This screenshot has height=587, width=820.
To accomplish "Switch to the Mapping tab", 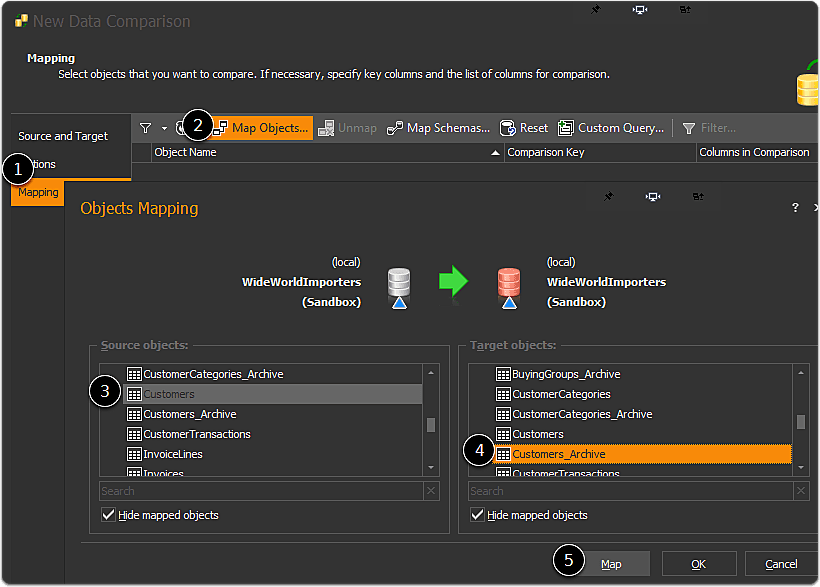I will (x=37, y=192).
